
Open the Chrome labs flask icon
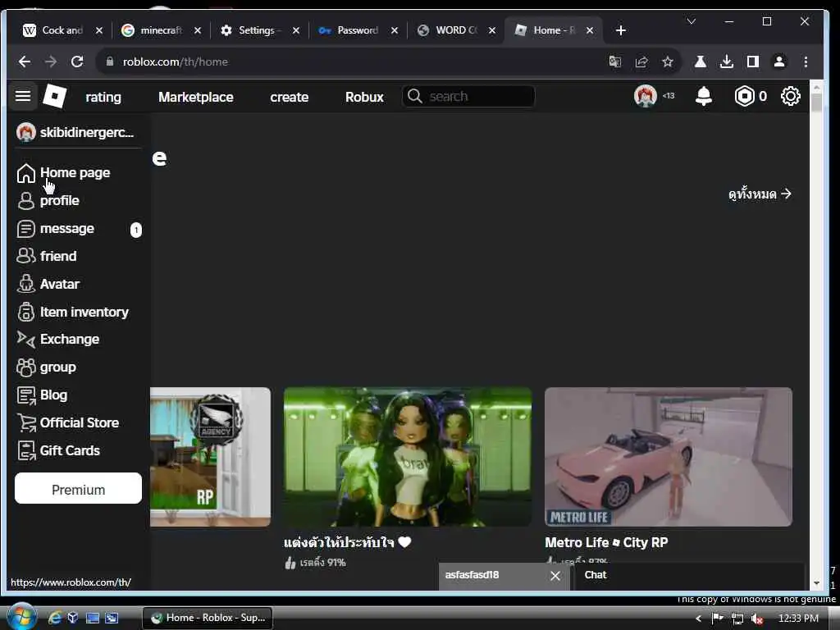(x=701, y=62)
